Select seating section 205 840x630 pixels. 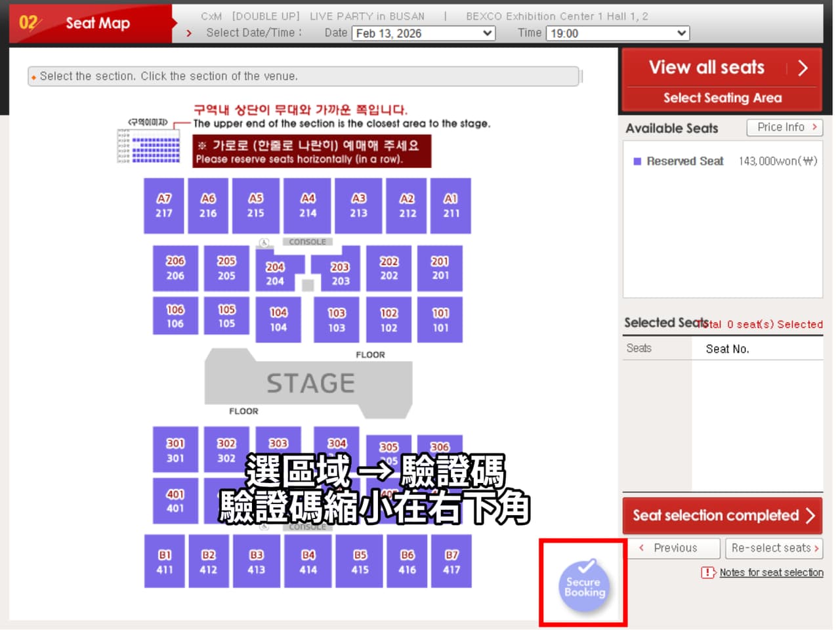226,268
